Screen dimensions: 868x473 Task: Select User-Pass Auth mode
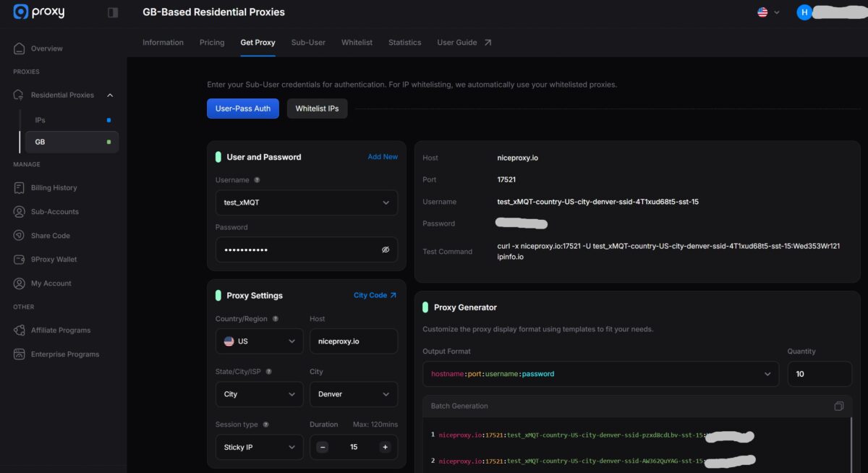point(243,108)
